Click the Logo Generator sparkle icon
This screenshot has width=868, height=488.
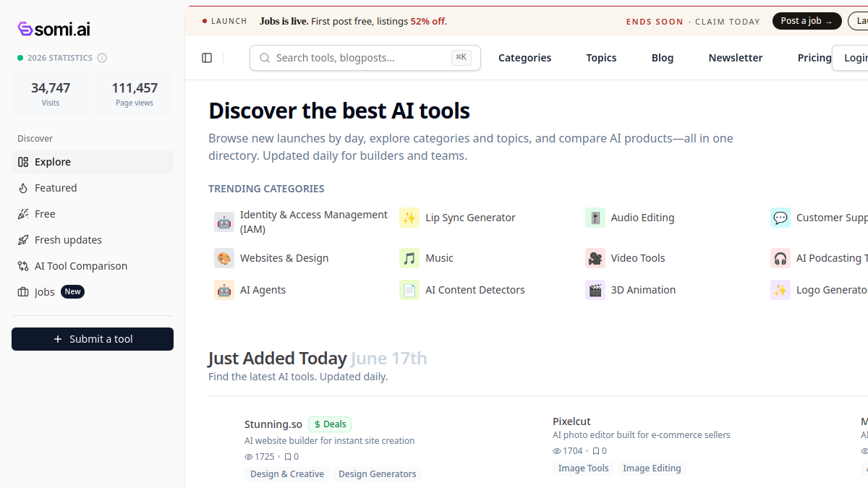tap(780, 290)
